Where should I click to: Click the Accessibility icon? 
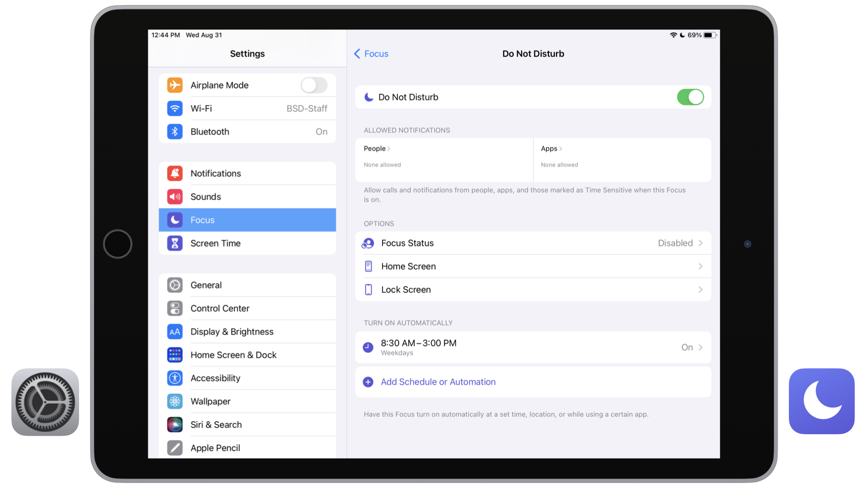[175, 378]
